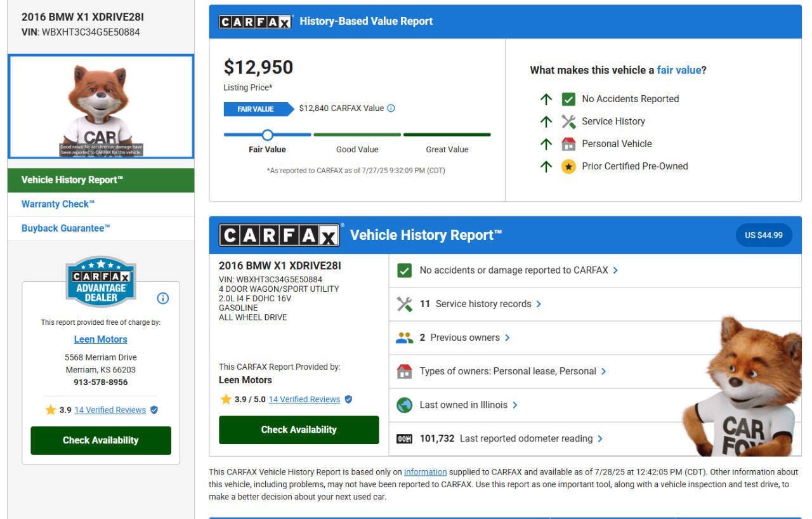Click the ALL WHEEL DRIVE spec text
This screenshot has height=519, width=812.
click(x=253, y=317)
